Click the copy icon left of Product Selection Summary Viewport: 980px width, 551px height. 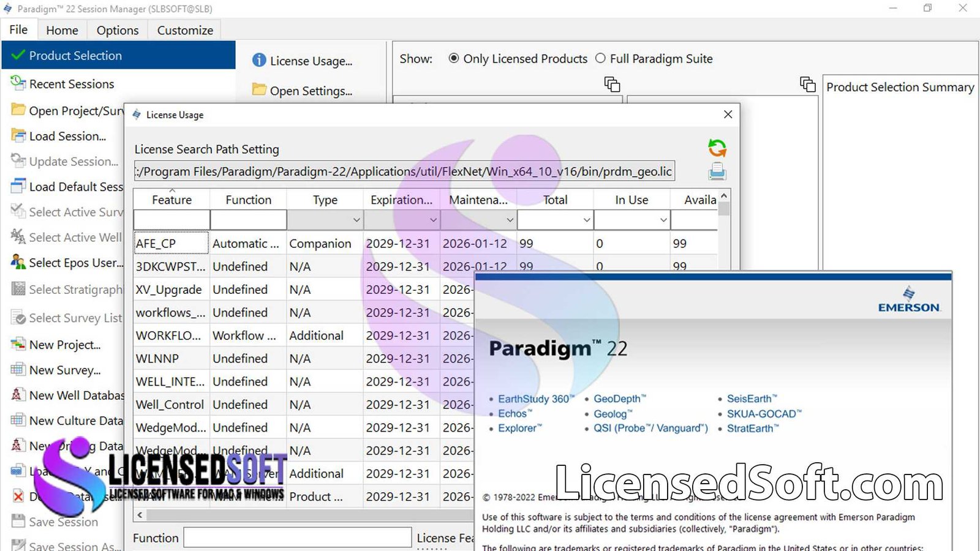click(808, 84)
